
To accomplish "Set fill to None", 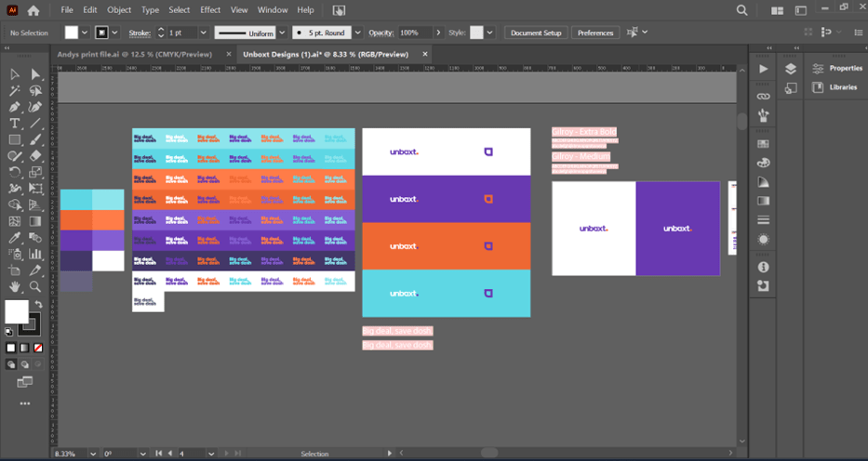I will click(x=36, y=348).
